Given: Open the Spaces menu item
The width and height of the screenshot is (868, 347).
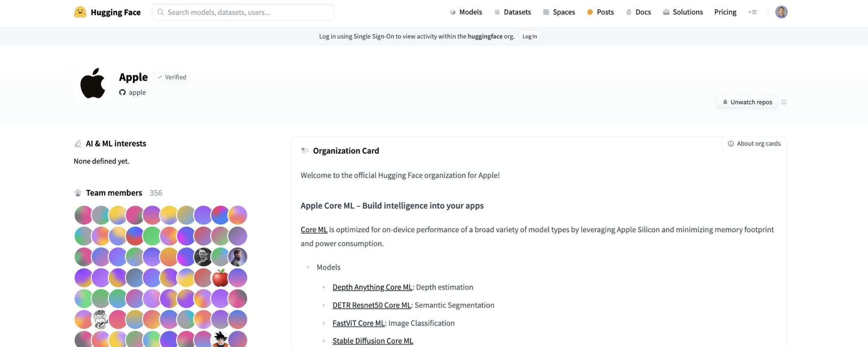Looking at the screenshot, I should (x=559, y=12).
